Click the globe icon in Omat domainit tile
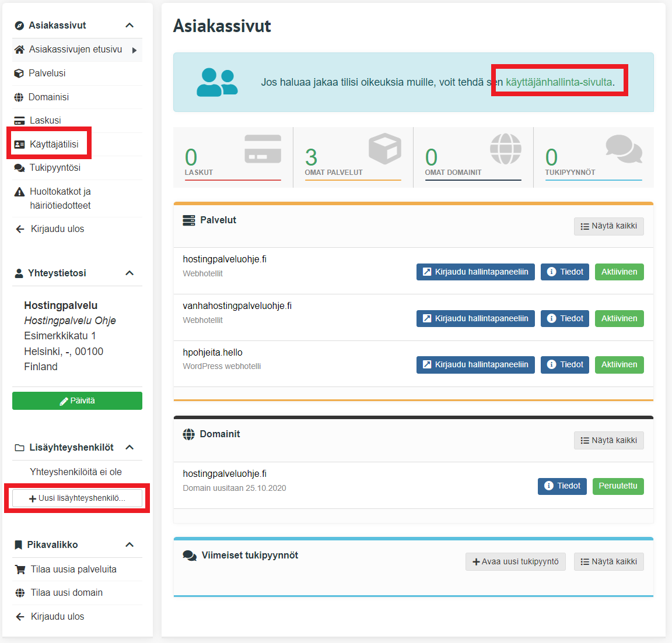The width and height of the screenshot is (672, 643). [505, 149]
